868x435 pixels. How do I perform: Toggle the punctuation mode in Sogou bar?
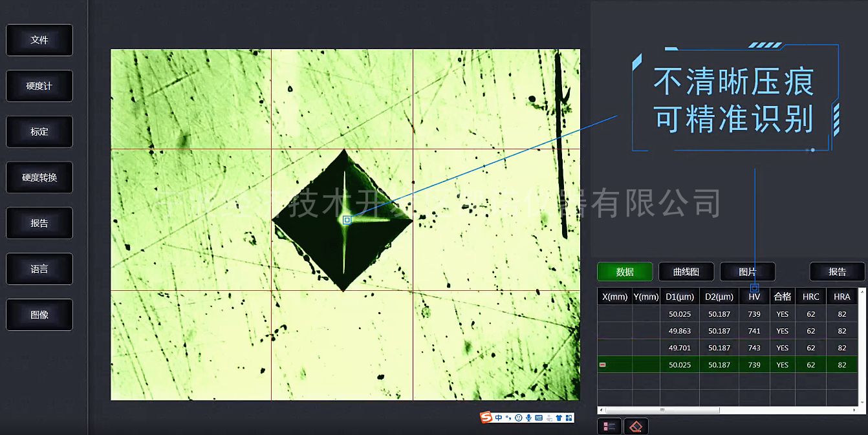(508, 418)
